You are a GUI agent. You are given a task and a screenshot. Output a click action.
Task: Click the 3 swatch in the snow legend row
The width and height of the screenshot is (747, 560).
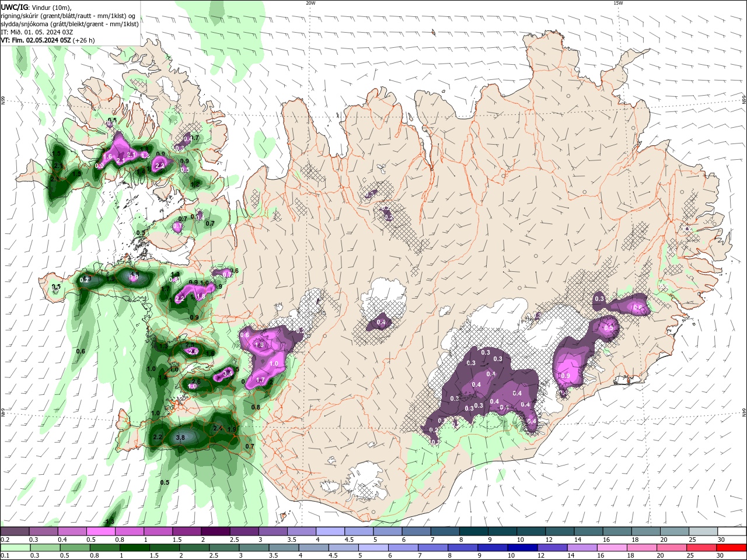click(x=272, y=531)
